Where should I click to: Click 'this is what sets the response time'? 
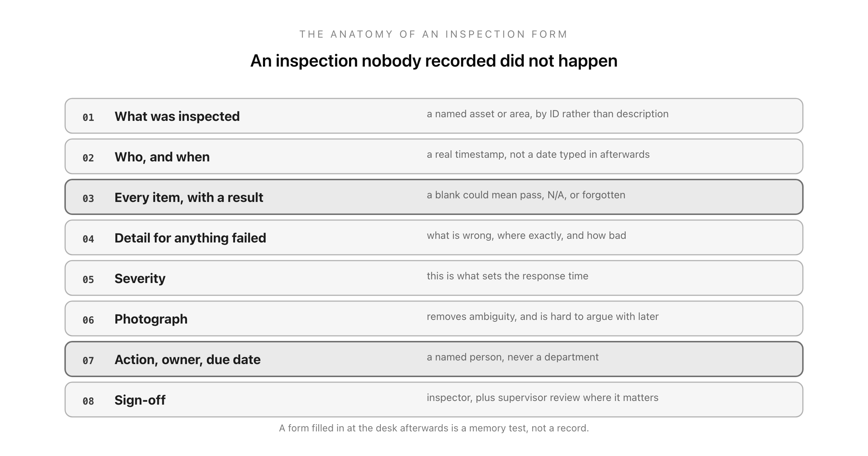(507, 276)
